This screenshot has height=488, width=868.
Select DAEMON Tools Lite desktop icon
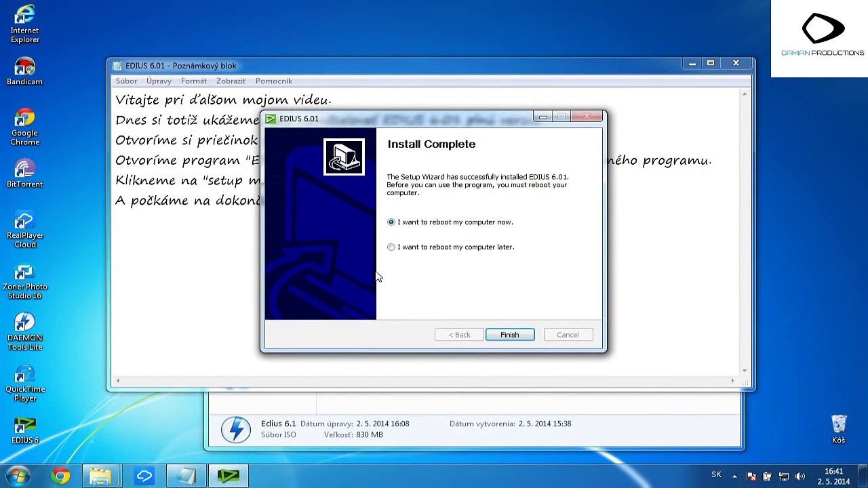tap(25, 332)
